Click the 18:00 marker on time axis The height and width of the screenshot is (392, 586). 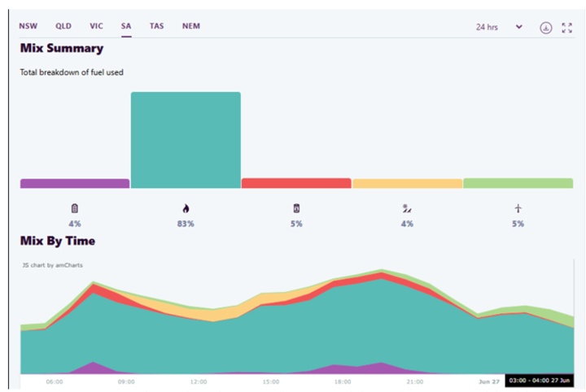click(343, 381)
